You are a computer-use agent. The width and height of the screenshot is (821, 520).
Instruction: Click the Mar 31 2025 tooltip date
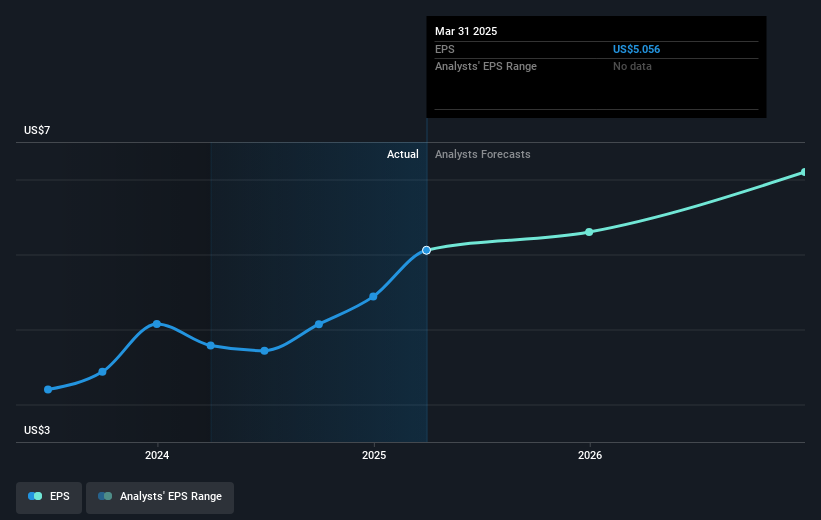tap(466, 31)
